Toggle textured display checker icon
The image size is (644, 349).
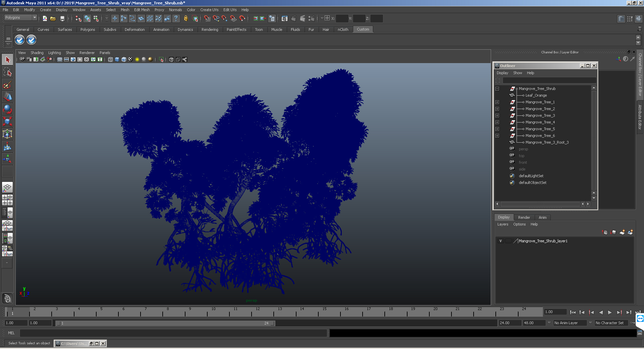tap(130, 59)
